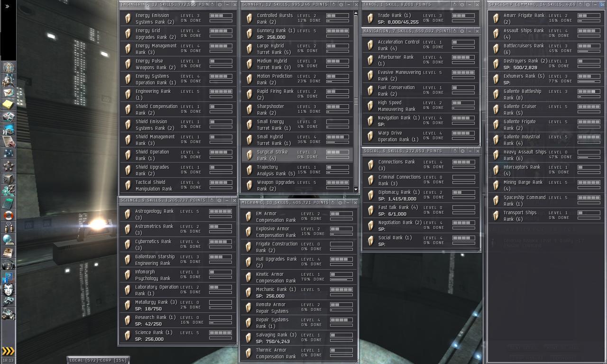Image resolution: width=607 pixels, height=364 pixels.
Task: Click the Trade Rank (1) skill icon
Action: [x=370, y=18]
